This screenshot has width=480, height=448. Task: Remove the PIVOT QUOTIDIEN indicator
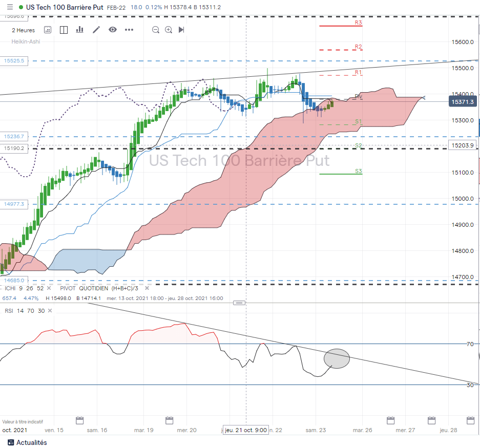[147, 288]
